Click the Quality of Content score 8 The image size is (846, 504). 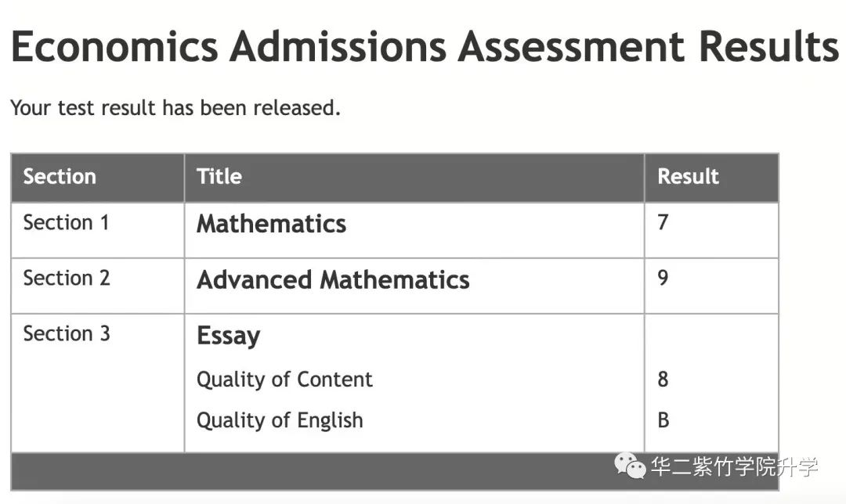(x=663, y=380)
